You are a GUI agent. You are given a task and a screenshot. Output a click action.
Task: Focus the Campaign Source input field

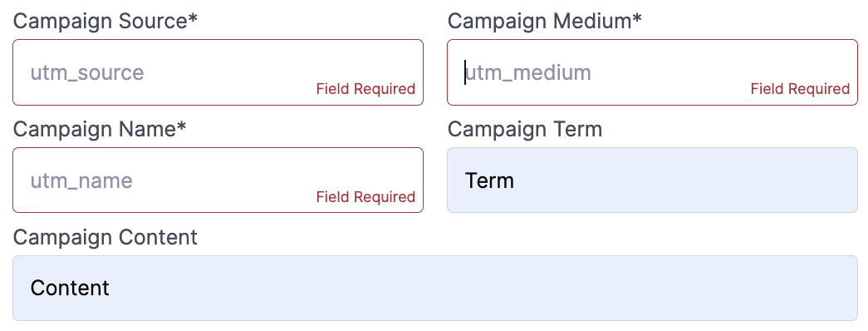click(x=218, y=72)
